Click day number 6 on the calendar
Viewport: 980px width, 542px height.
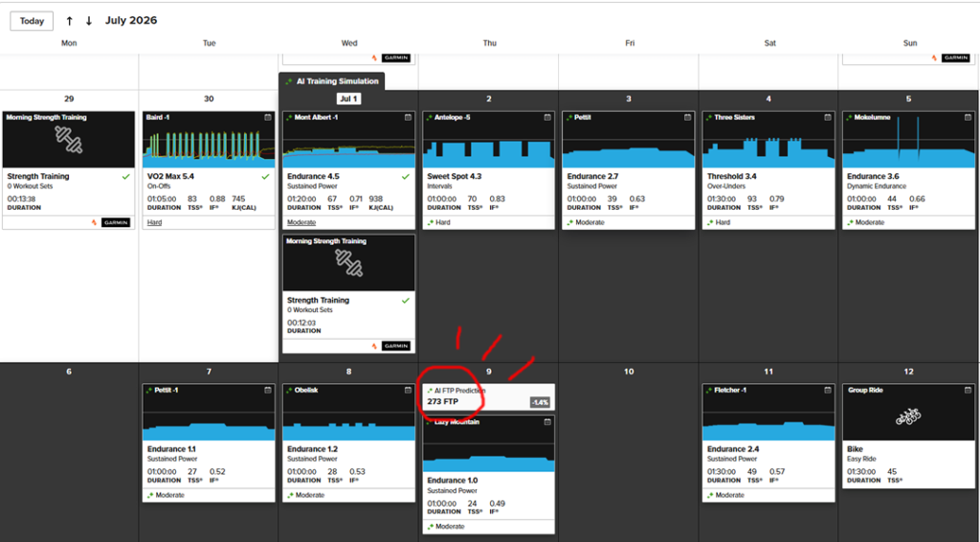(x=69, y=372)
